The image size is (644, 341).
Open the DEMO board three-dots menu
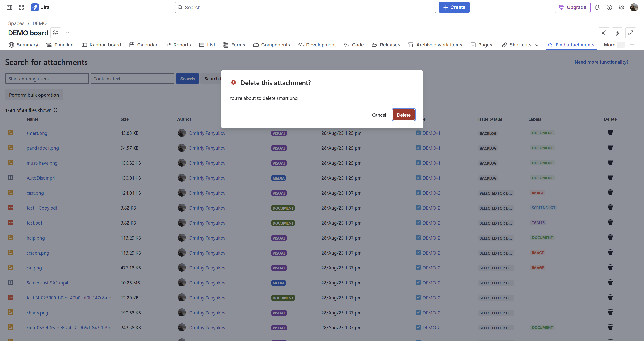pyautogui.click(x=68, y=33)
